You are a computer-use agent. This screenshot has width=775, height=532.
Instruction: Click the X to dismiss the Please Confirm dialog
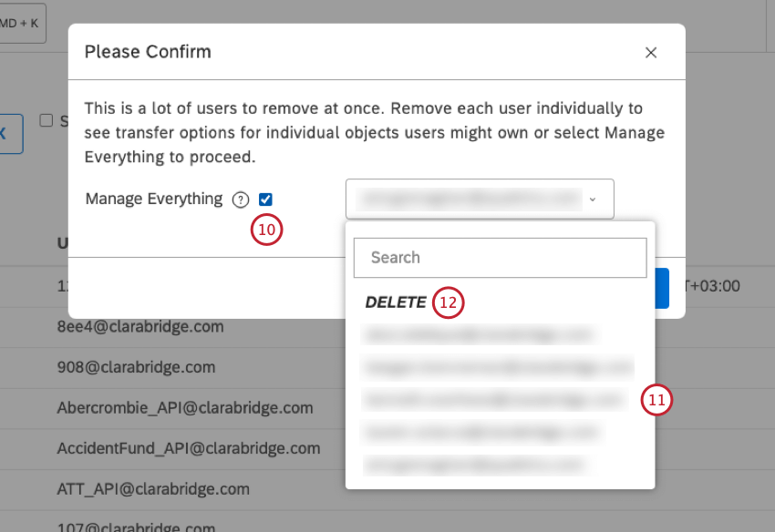651,52
